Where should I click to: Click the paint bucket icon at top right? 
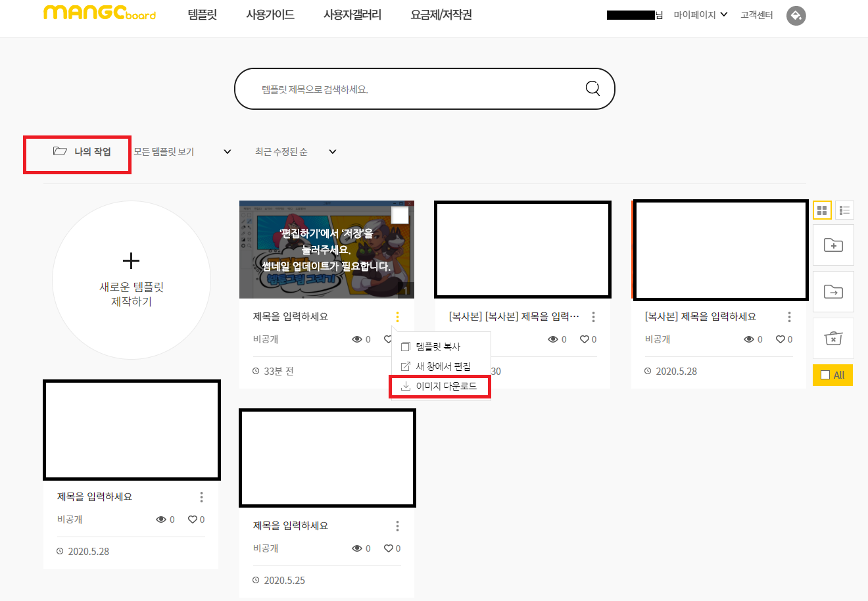[796, 15]
